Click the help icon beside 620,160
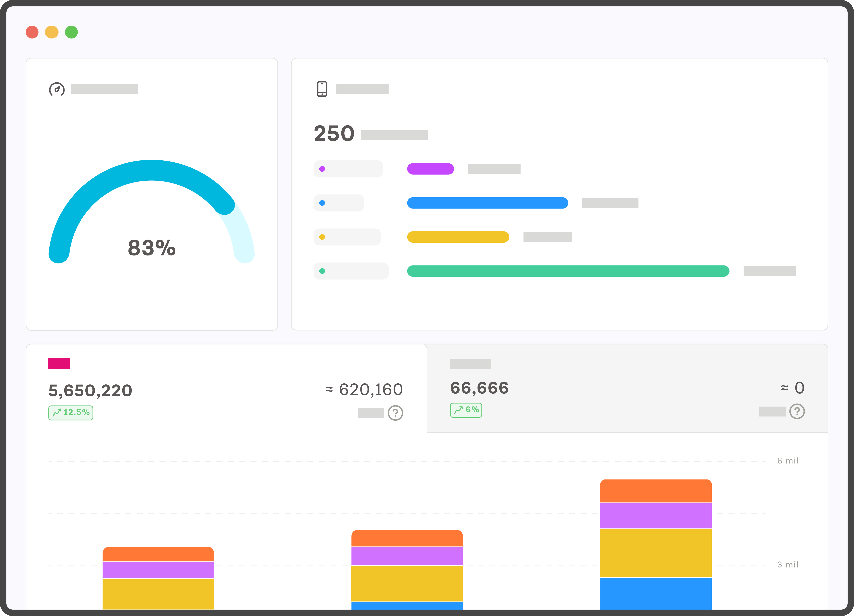The image size is (854, 616). (395, 413)
